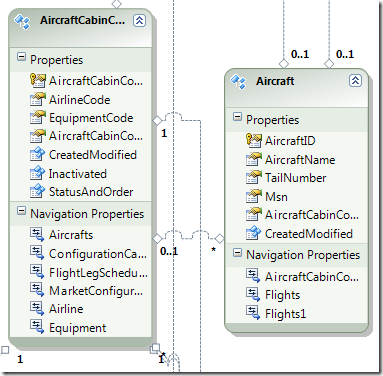Viewport: 383px width, 376px height.
Task: Select the StatusAndOrder property
Action: (x=91, y=192)
